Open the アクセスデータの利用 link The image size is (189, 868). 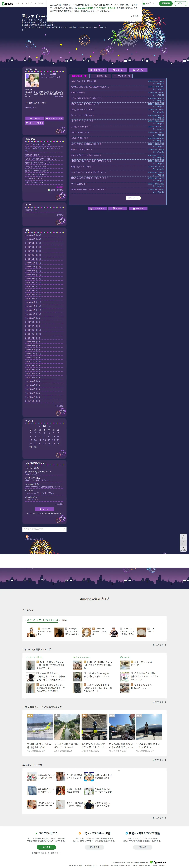(106, 8)
